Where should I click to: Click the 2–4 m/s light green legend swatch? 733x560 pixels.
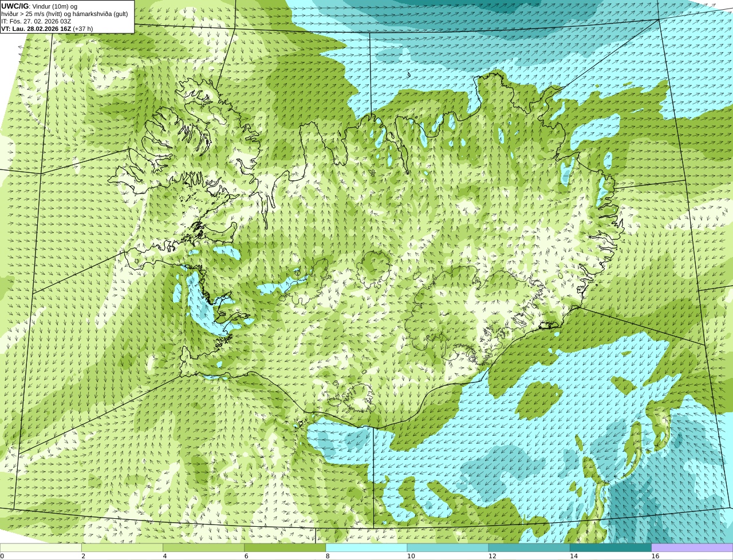coord(122,548)
